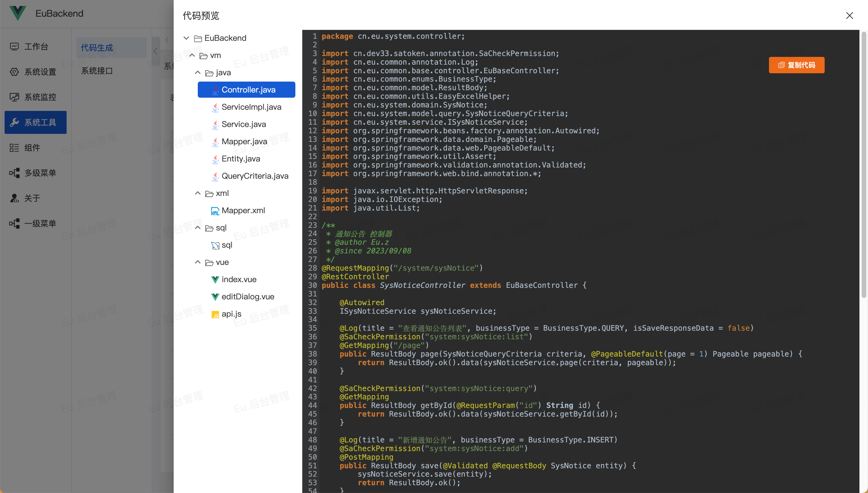Click the Java icon beside QueryCriteria.java
The width and height of the screenshot is (868, 493).
coord(215,176)
